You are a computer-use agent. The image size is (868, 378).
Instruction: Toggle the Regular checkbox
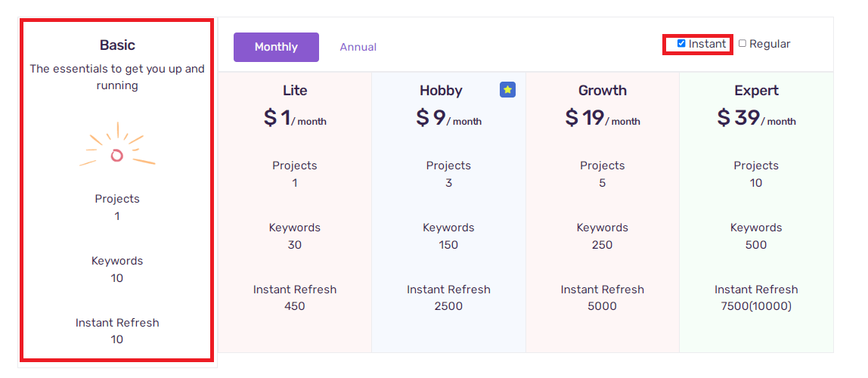coord(742,43)
